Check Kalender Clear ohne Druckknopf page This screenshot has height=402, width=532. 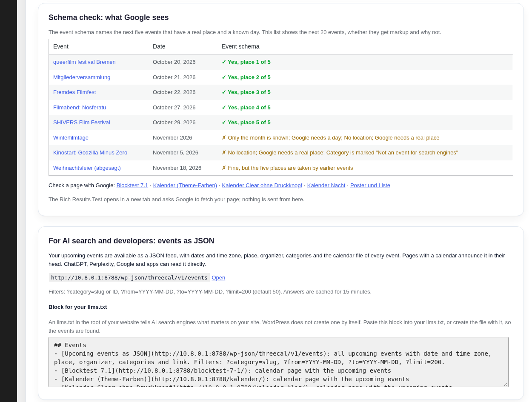[x=262, y=185]
